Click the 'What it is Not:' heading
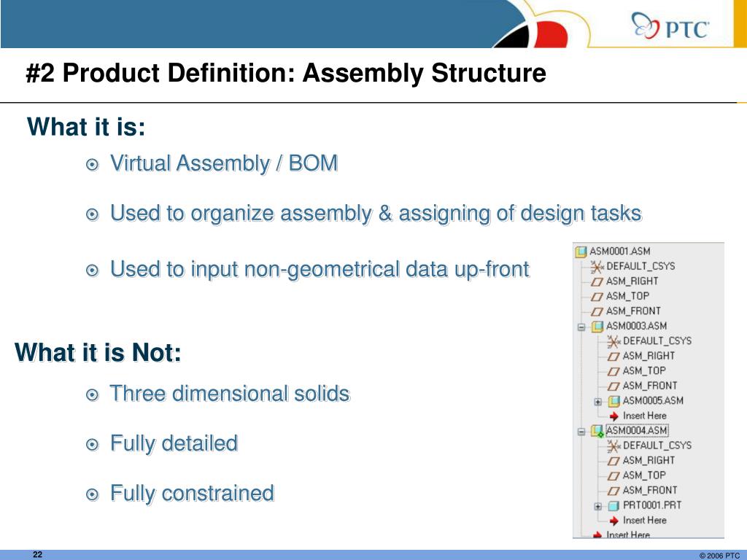This screenshot has height=560, width=747. click(x=98, y=352)
